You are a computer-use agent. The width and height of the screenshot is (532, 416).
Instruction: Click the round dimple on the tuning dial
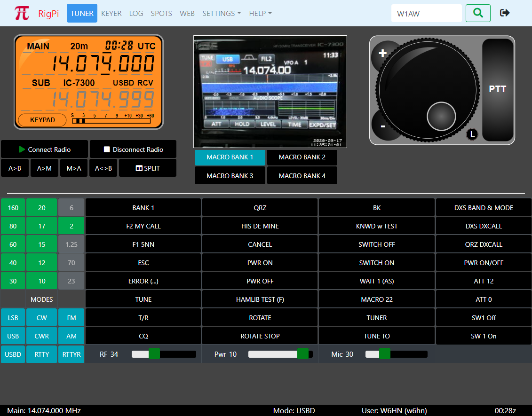441,116
